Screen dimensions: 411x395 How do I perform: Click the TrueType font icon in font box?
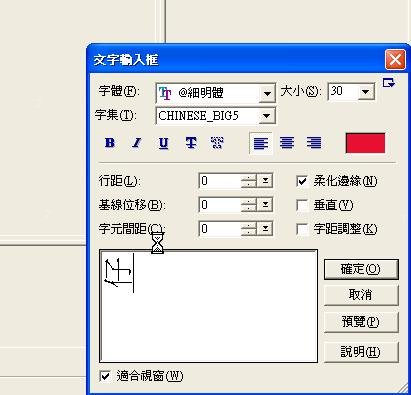tap(165, 93)
